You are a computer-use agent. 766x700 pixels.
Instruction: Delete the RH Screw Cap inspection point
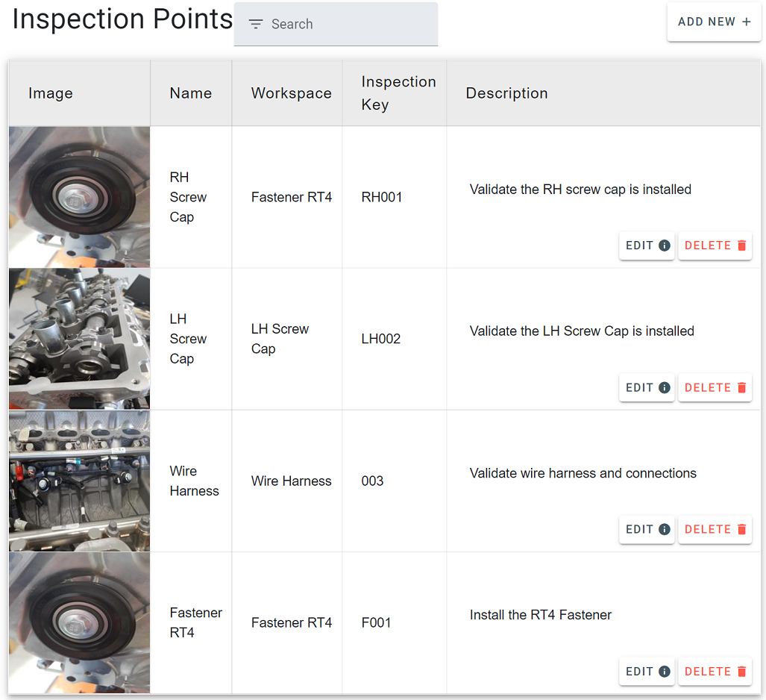715,246
